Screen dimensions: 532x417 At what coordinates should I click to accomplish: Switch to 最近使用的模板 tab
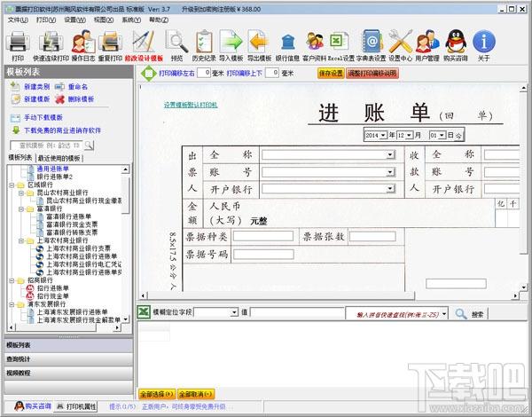tap(61, 156)
